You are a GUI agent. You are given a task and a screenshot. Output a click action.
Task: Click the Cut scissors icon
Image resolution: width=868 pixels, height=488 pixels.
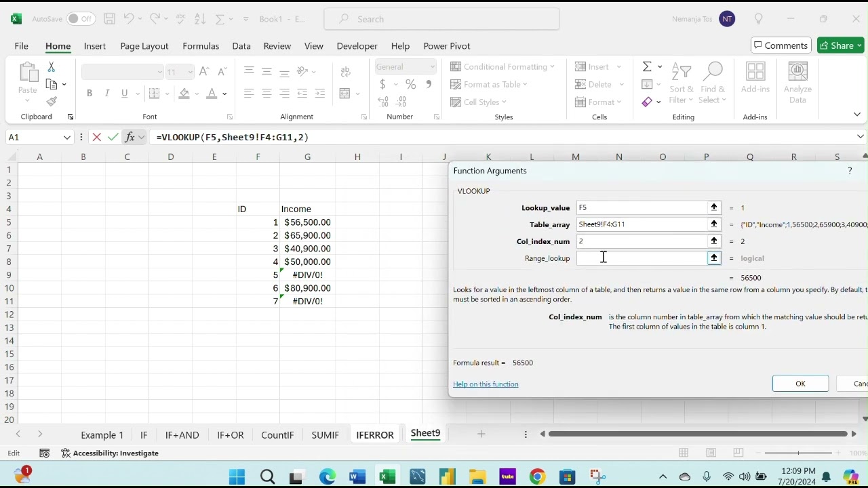coord(52,67)
